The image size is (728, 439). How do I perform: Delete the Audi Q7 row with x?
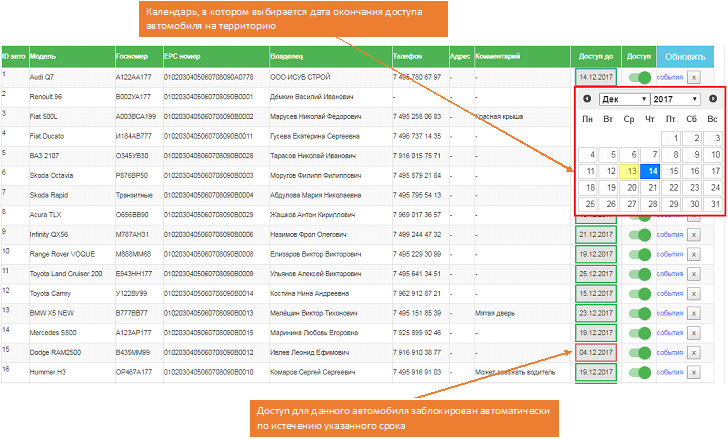pos(694,77)
